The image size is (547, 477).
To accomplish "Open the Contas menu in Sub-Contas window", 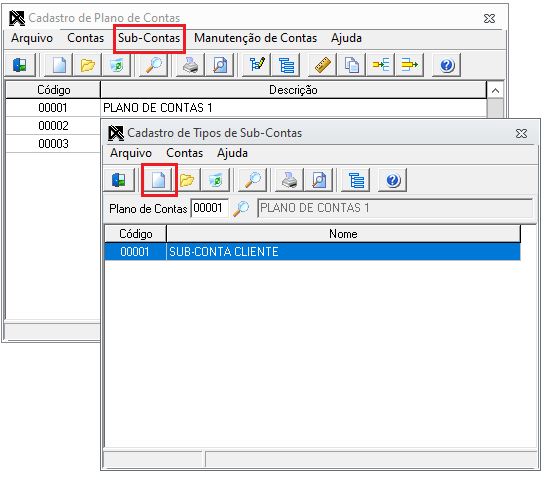I will (185, 153).
